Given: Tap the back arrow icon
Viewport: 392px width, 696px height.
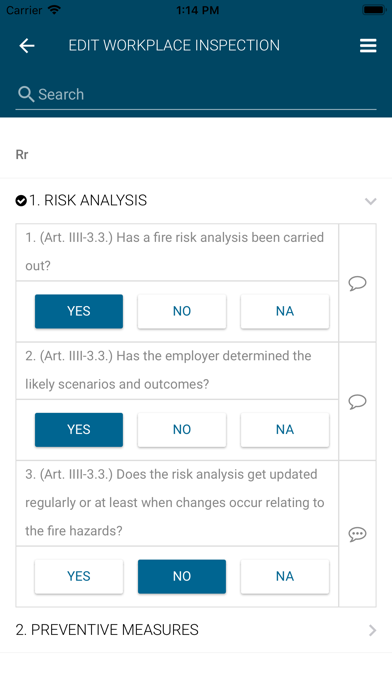Looking at the screenshot, I should [27, 45].
